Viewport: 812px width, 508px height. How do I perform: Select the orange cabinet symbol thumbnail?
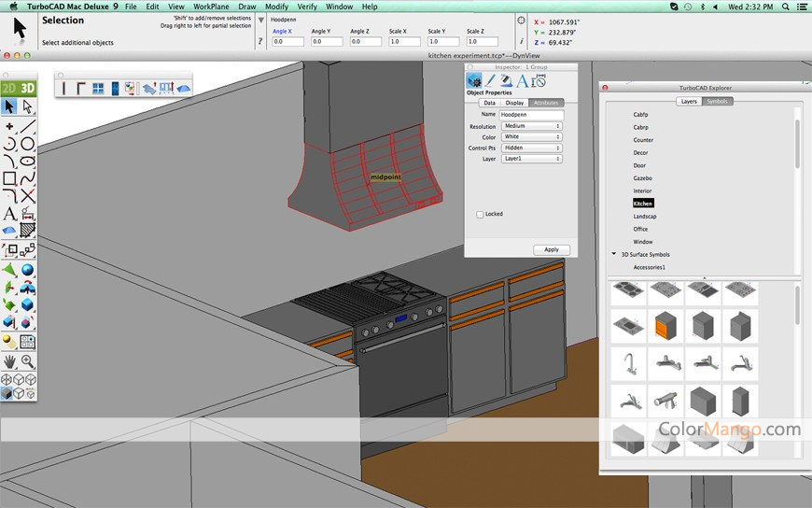665,326
